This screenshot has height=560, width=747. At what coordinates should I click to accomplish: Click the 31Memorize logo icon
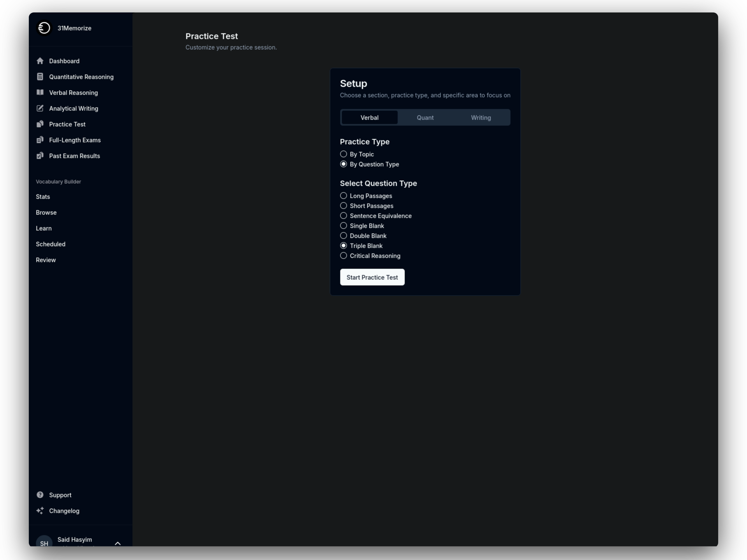(x=44, y=28)
